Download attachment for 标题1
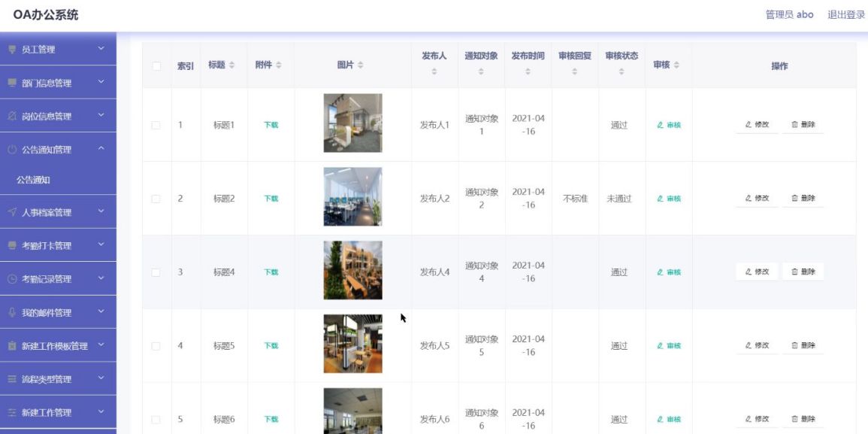Screen dimensions: 868x434 pos(271,126)
